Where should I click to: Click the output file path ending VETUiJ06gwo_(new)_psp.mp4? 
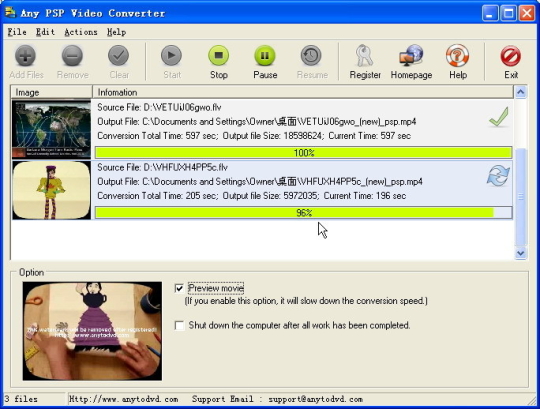click(x=257, y=122)
